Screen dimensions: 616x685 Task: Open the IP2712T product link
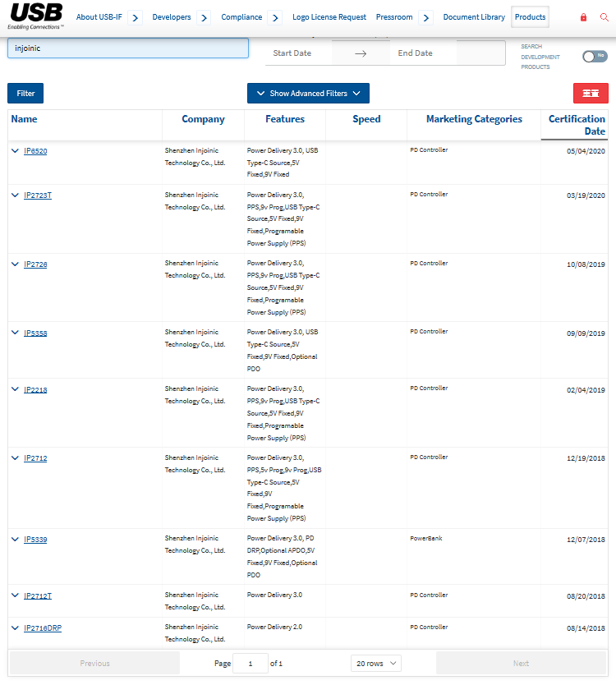click(38, 596)
